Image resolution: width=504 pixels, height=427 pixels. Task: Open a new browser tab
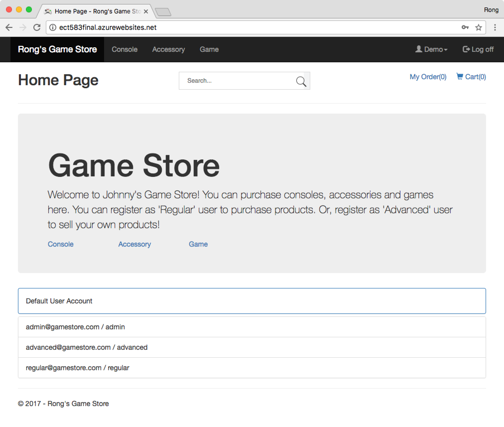point(163,12)
